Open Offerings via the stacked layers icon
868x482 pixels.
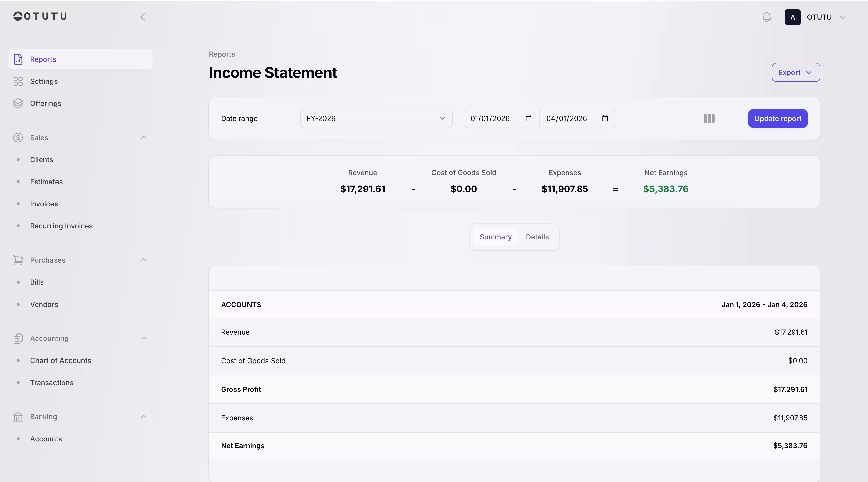click(x=18, y=103)
